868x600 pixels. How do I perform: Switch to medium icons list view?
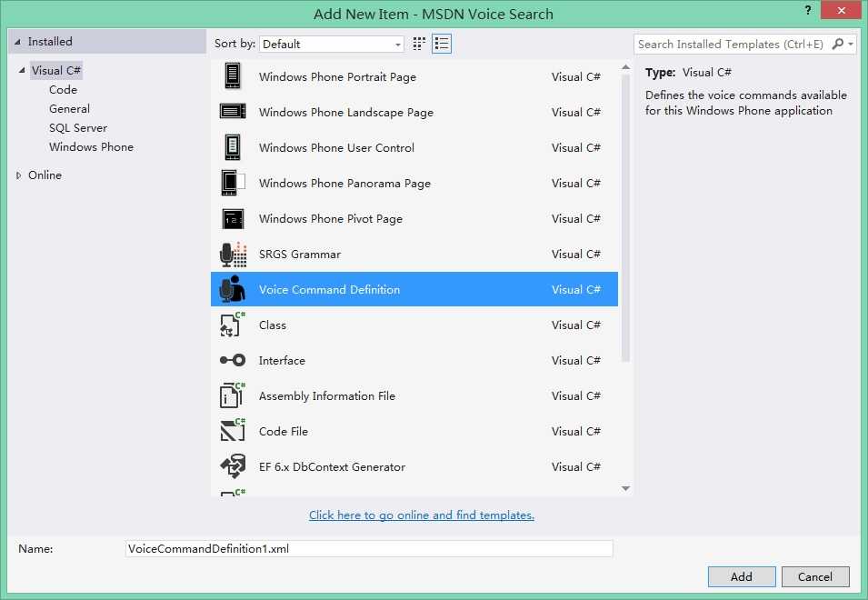click(442, 44)
